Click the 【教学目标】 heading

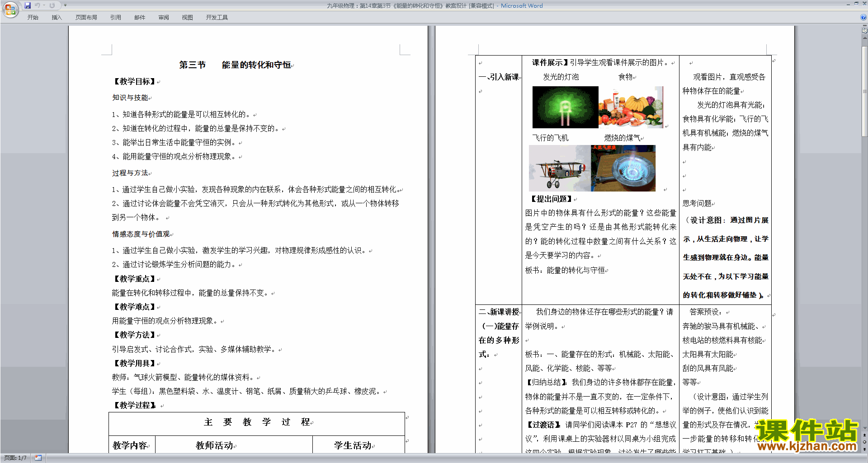[x=134, y=81]
